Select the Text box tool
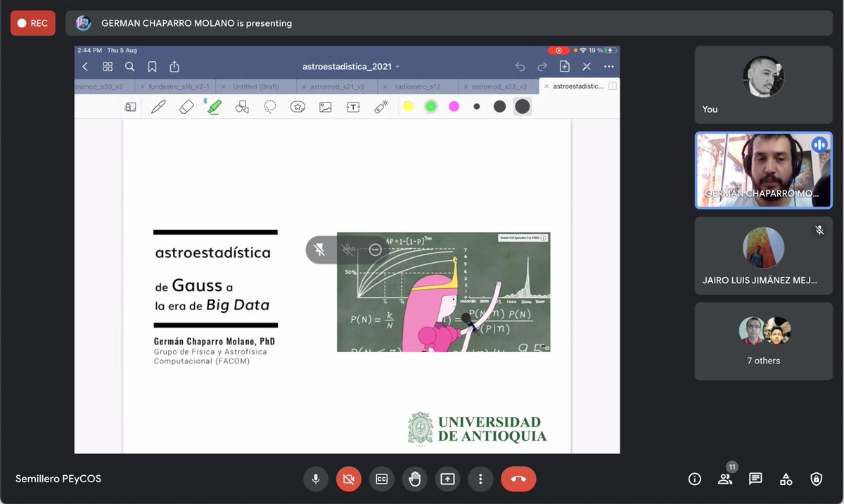 (x=353, y=107)
